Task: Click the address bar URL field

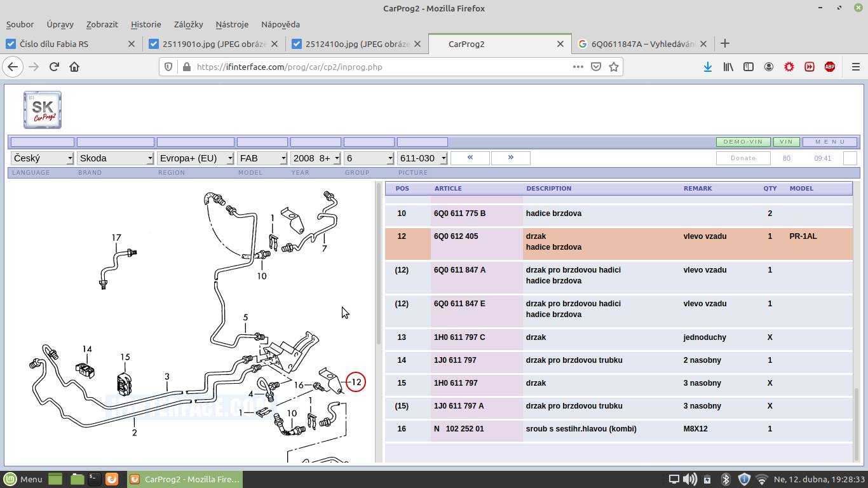Action: tap(381, 67)
